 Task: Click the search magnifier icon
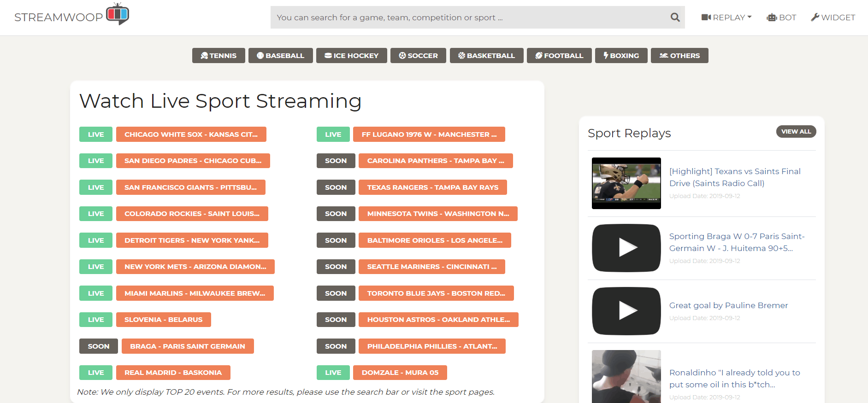(x=675, y=18)
